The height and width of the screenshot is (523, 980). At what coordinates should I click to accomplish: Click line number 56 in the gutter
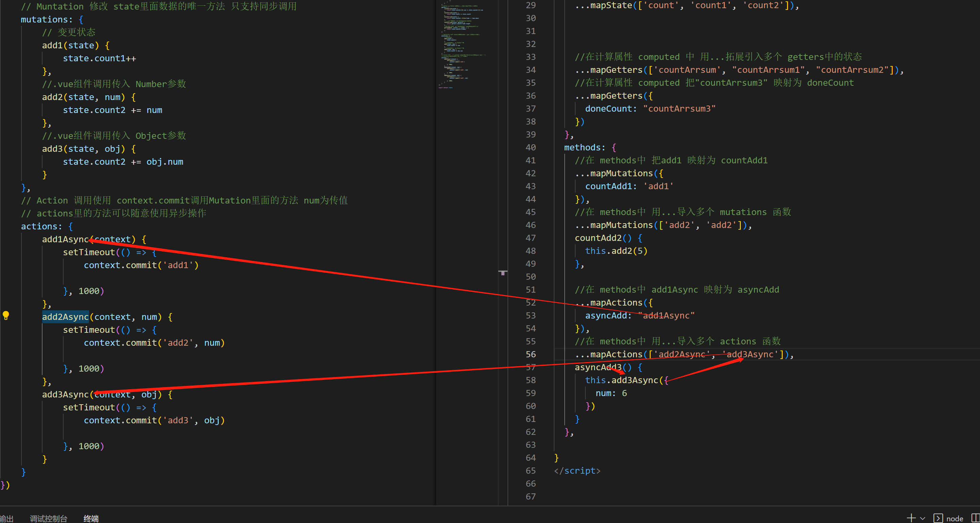coord(530,354)
